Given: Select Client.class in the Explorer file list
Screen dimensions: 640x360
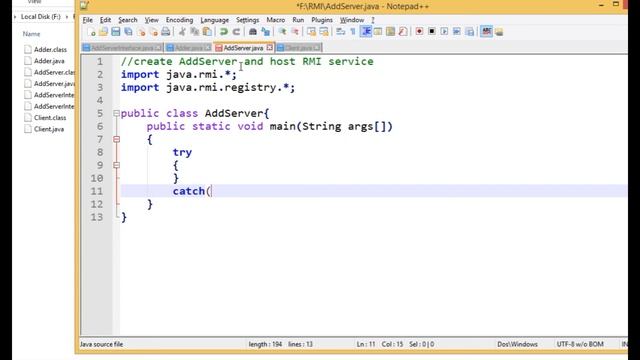Looking at the screenshot, I should point(50,118).
